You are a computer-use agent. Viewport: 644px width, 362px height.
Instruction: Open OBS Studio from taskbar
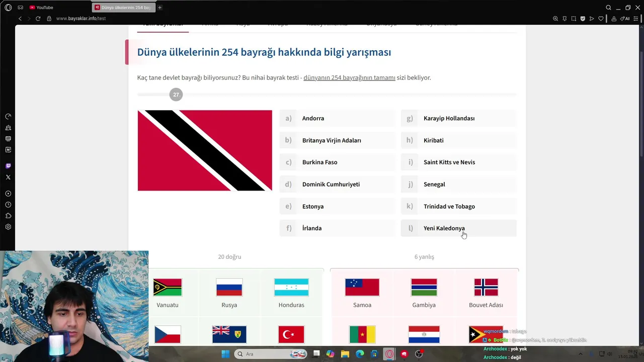coord(419,354)
